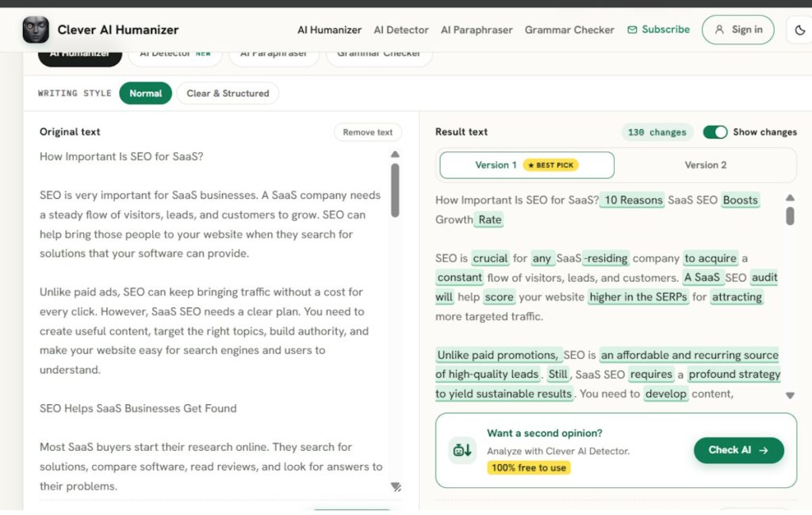Image resolution: width=812 pixels, height=515 pixels.
Task: Click the highlighted word 'audit'
Action: pos(764,277)
